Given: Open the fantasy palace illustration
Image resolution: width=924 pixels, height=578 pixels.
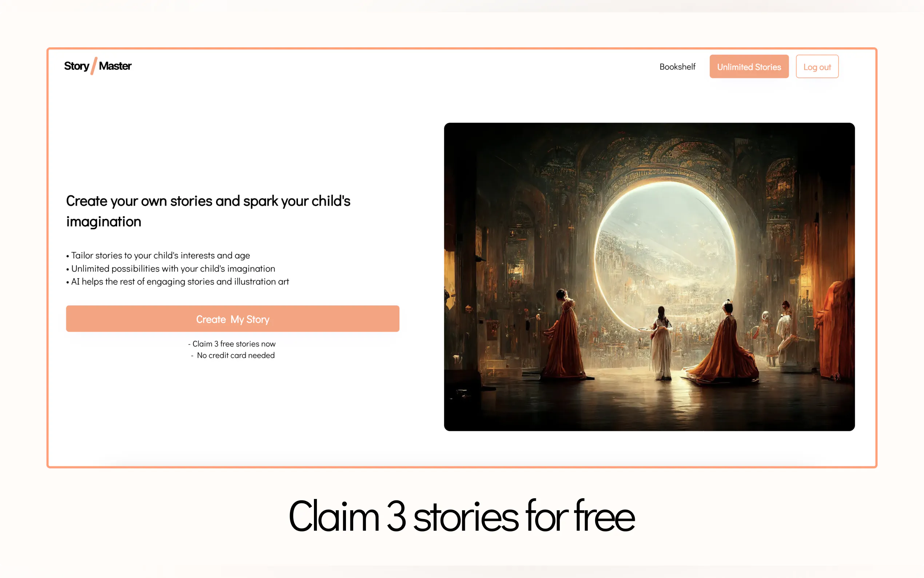Looking at the screenshot, I should tap(649, 277).
